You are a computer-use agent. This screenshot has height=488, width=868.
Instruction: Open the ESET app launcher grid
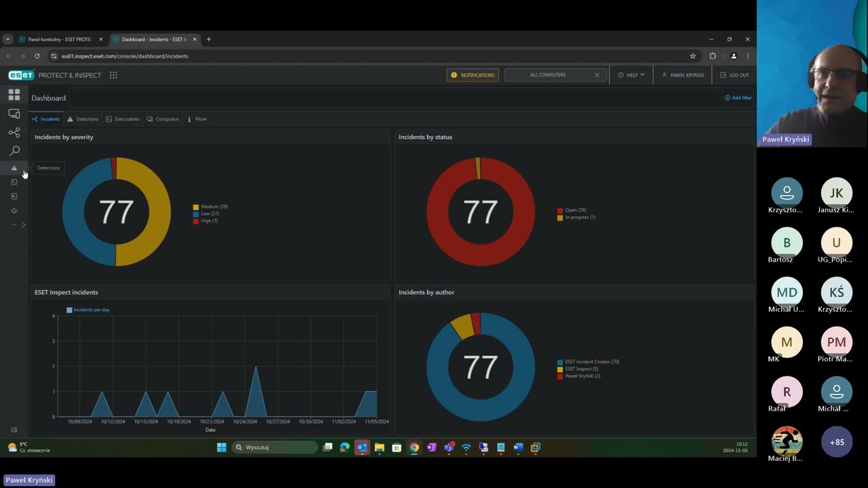coord(113,75)
